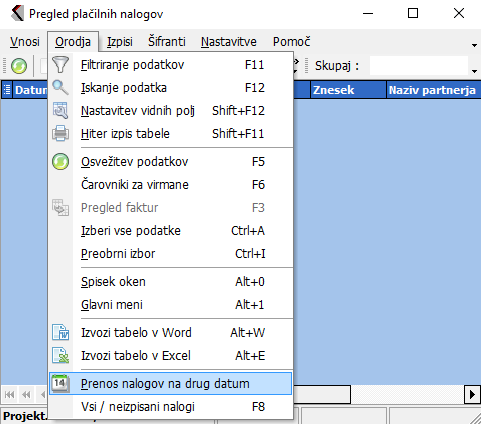Click the funnel icon for Filtriranje podatkov
The height and width of the screenshot is (424, 481).
click(x=60, y=65)
